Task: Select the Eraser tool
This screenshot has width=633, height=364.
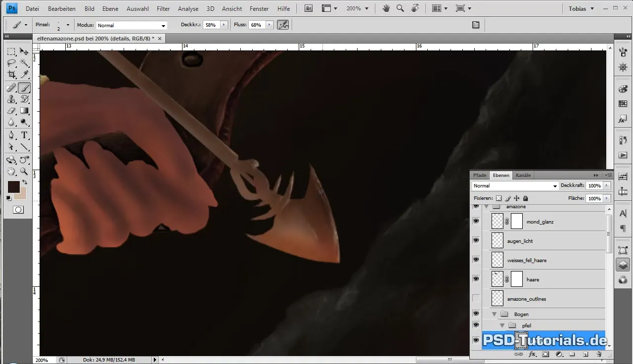Action: click(x=11, y=111)
